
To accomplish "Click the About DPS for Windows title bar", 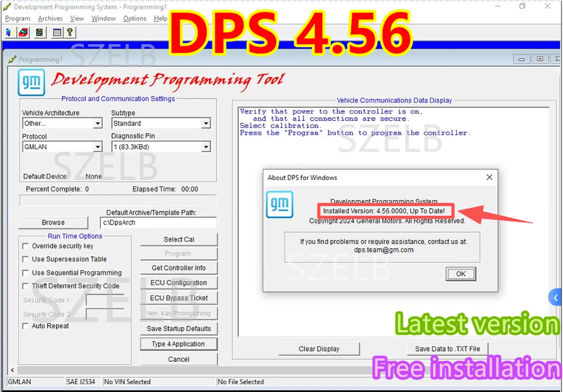I will [x=373, y=177].
